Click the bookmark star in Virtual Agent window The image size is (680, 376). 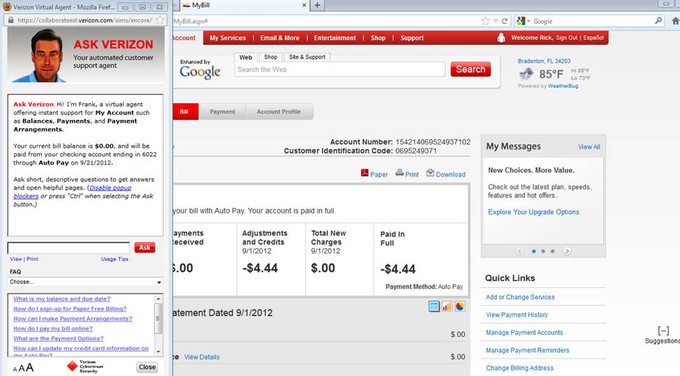pos(160,20)
